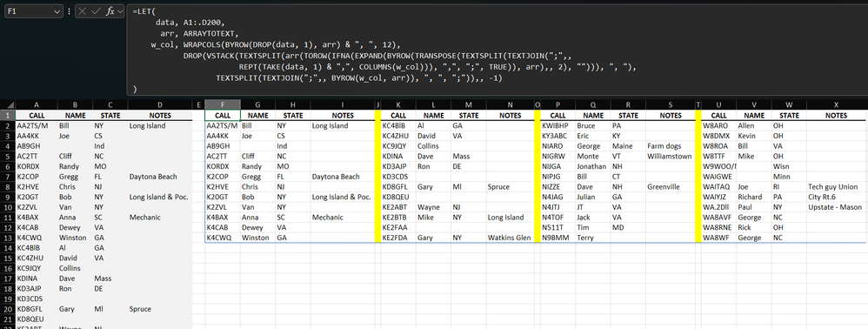Expand the Name Box dropdown arrow
This screenshot has width=868, height=329.
tap(57, 11)
